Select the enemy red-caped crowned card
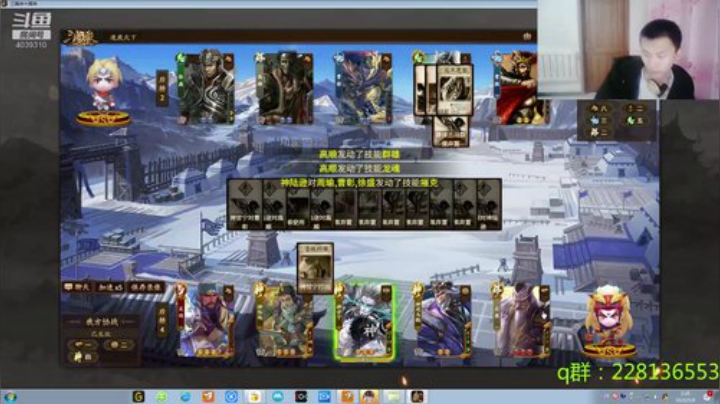720x404 pixels. click(521, 88)
